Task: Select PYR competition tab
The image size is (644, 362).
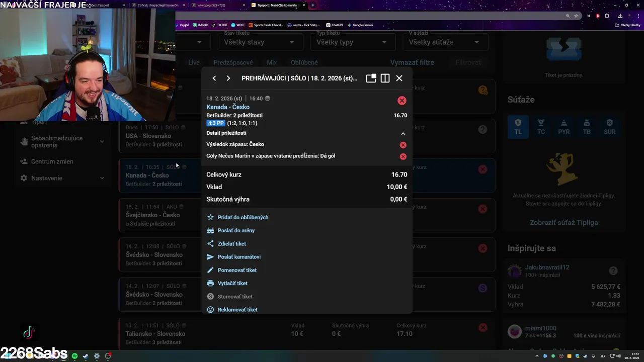Action: click(564, 127)
